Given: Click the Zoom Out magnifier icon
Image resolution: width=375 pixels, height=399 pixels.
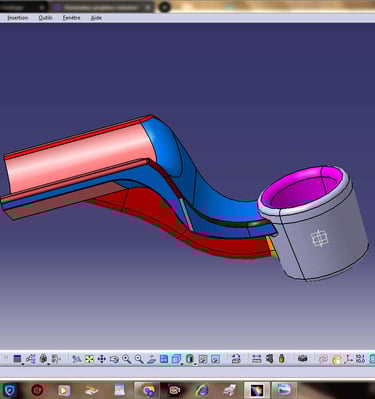Looking at the screenshot, I should (x=139, y=359).
